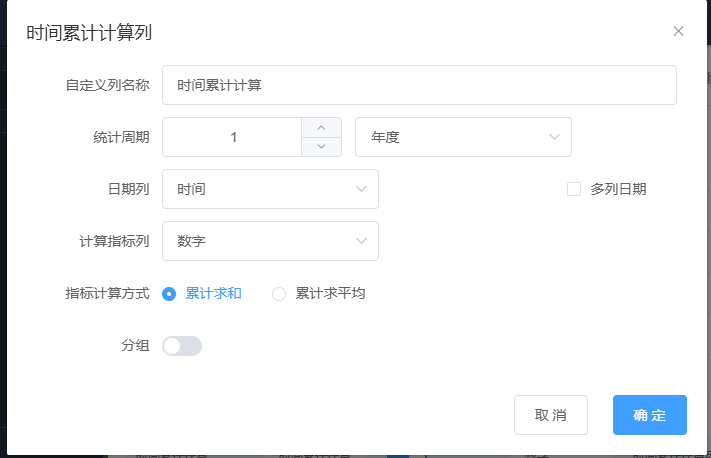Click the chevron arrow in 数字 dropdown
The height and width of the screenshot is (458, 711).
[x=361, y=241]
